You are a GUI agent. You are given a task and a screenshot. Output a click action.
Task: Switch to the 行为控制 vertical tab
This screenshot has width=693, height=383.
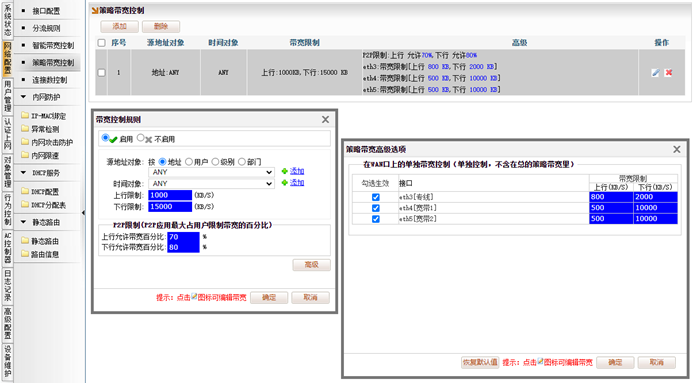point(8,209)
